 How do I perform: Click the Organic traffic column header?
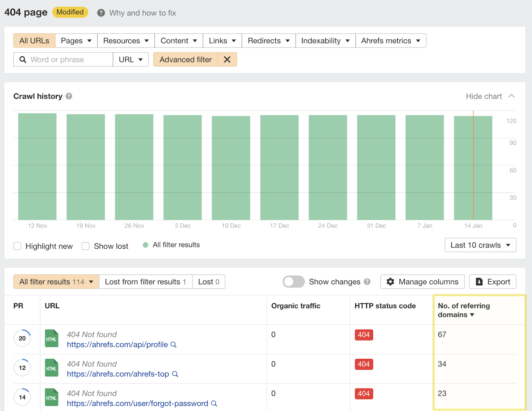296,306
